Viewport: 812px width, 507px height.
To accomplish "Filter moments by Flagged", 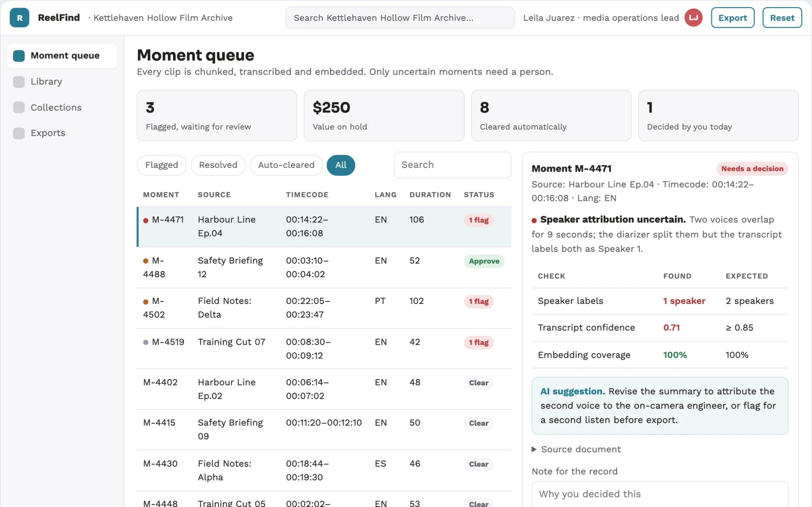I will click(161, 165).
